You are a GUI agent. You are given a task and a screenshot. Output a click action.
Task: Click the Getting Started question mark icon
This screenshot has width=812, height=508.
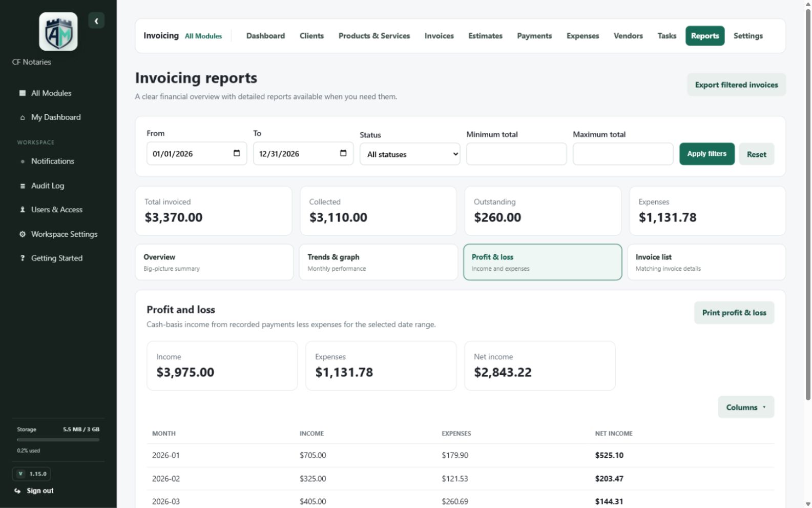[23, 258]
